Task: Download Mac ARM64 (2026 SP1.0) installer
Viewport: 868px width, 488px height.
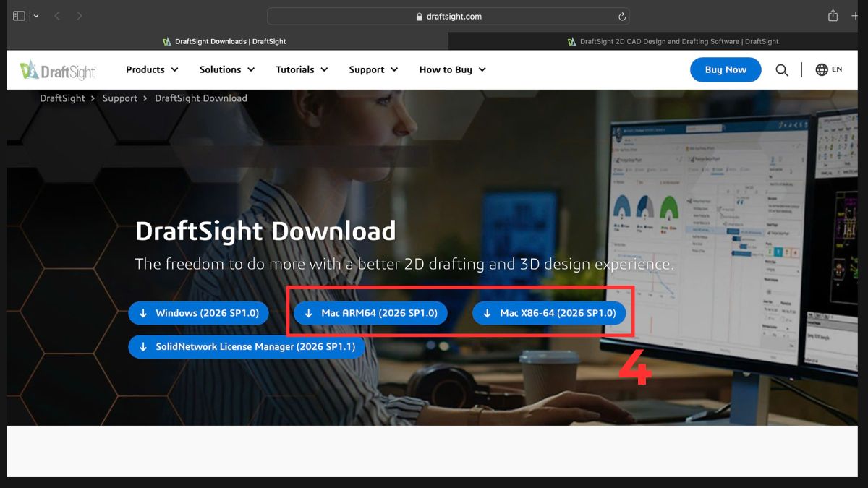Action: (x=370, y=313)
